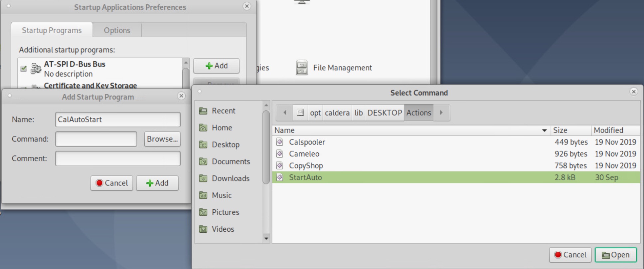Click the Command input field
The height and width of the screenshot is (269, 644).
pyautogui.click(x=96, y=139)
